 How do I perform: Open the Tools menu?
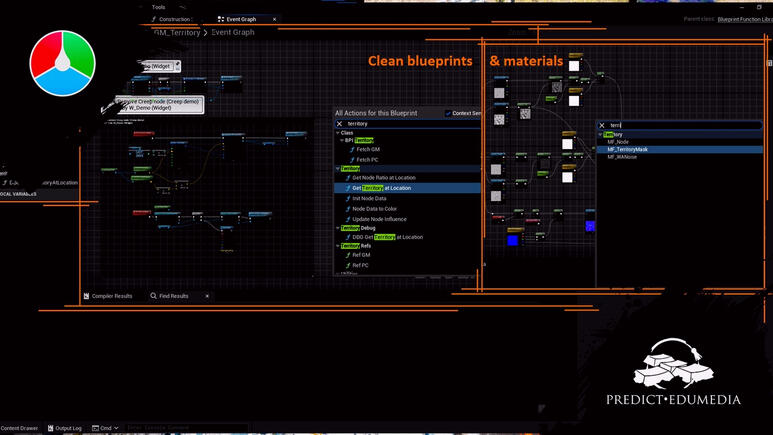[158, 7]
